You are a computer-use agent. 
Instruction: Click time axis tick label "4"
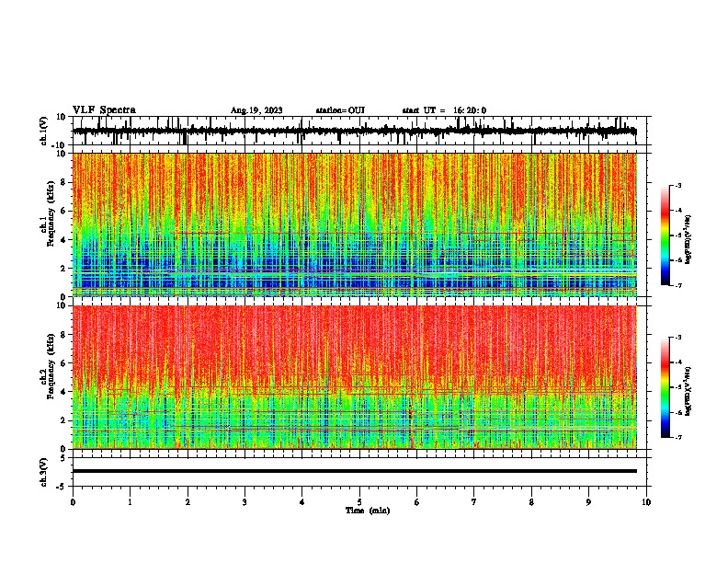(302, 502)
